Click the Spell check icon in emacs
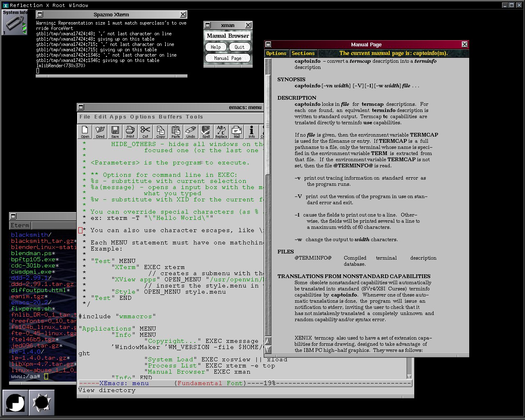Viewport: 525px width, 420px height. [206, 132]
